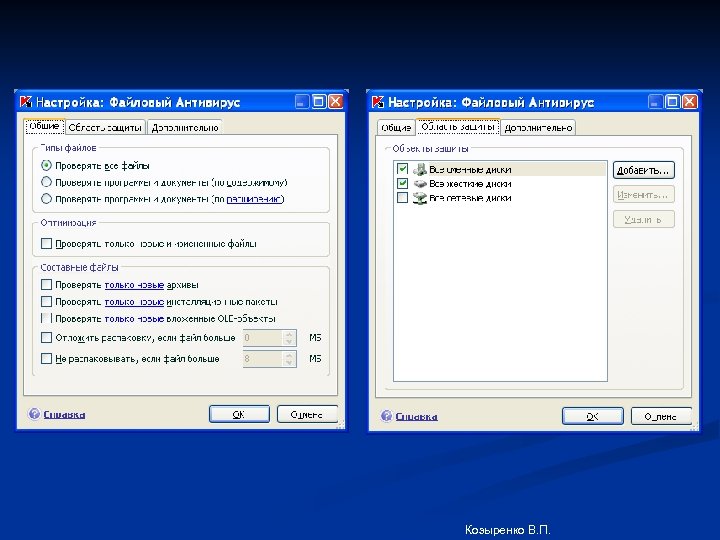Open Справка link in right window
The height and width of the screenshot is (540, 720).
click(x=416, y=416)
